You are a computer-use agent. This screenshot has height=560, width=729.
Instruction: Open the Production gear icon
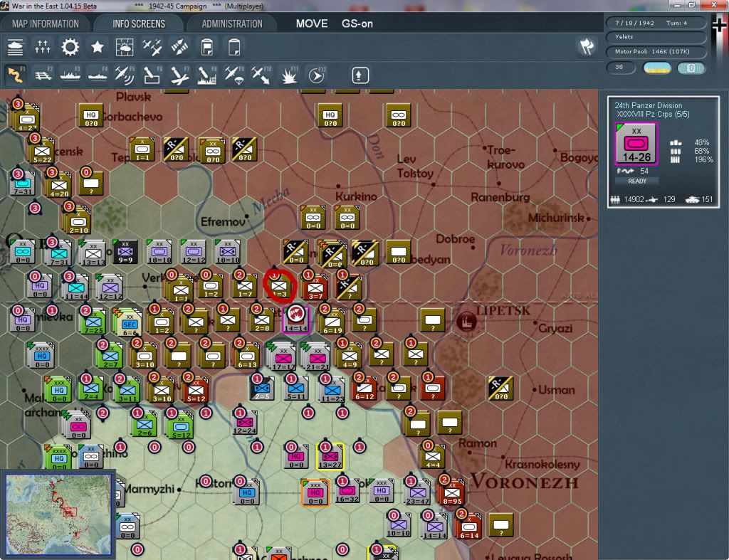70,48
